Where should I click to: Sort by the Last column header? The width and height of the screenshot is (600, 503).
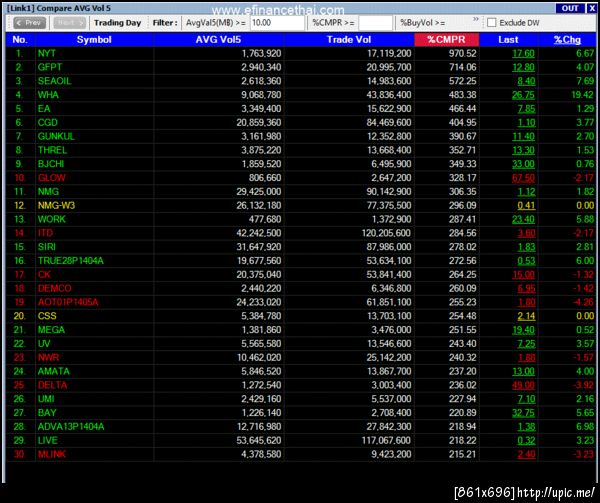coord(508,40)
